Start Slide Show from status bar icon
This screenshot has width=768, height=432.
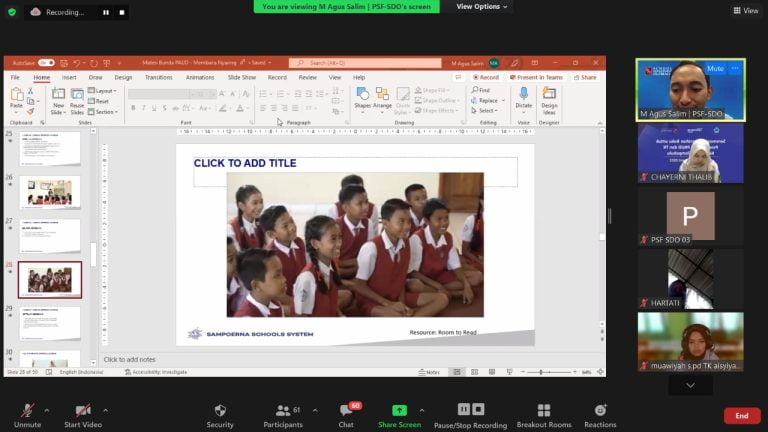(509, 372)
